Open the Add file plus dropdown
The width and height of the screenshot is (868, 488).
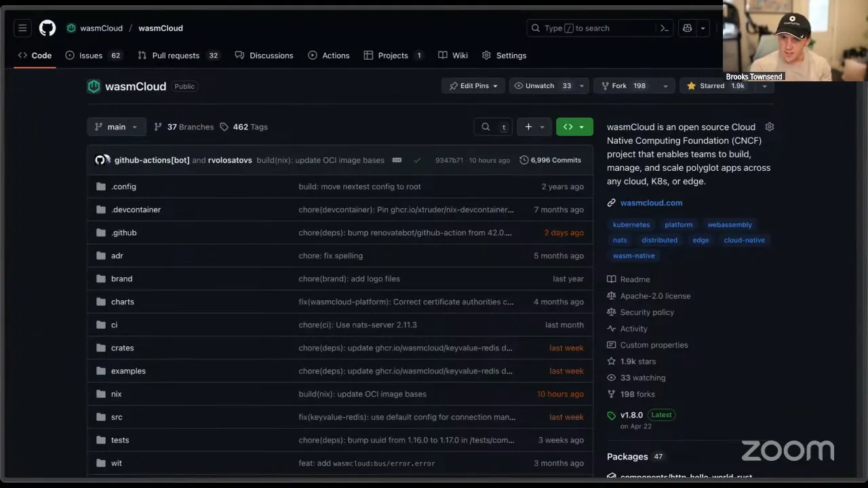pyautogui.click(x=534, y=127)
